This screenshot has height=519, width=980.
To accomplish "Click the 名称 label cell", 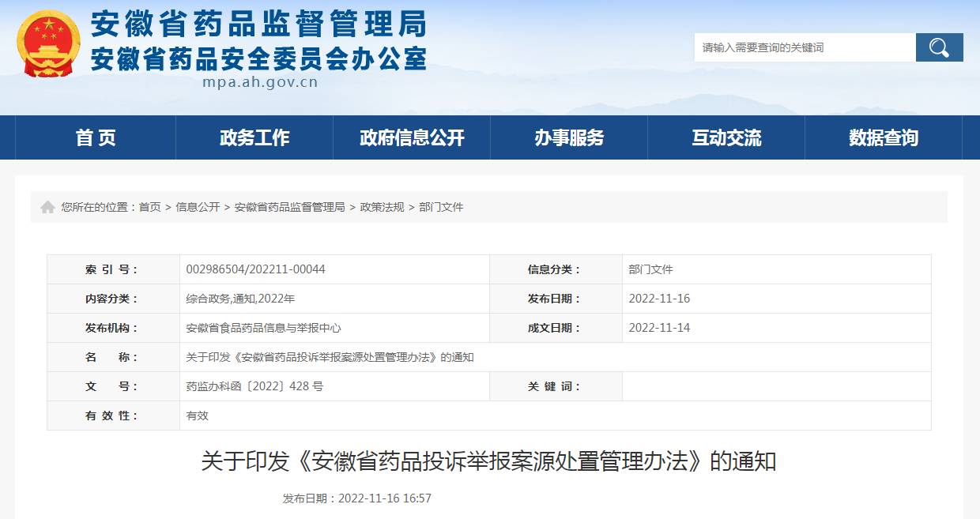I will [113, 357].
